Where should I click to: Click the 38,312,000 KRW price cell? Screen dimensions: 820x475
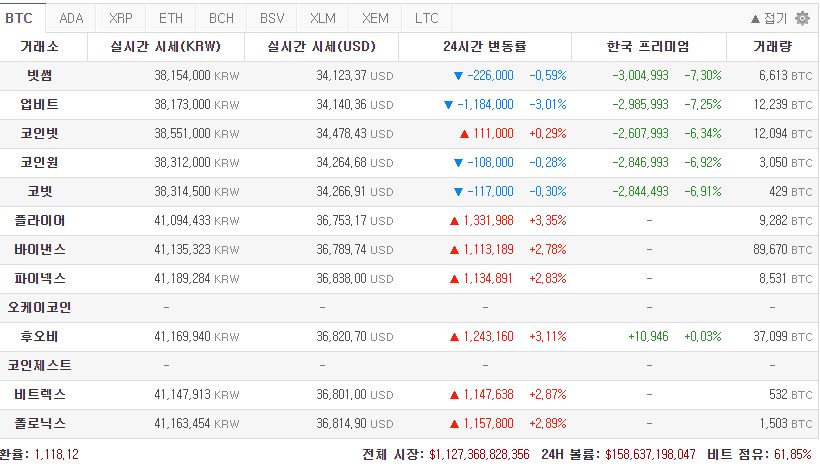click(x=197, y=163)
